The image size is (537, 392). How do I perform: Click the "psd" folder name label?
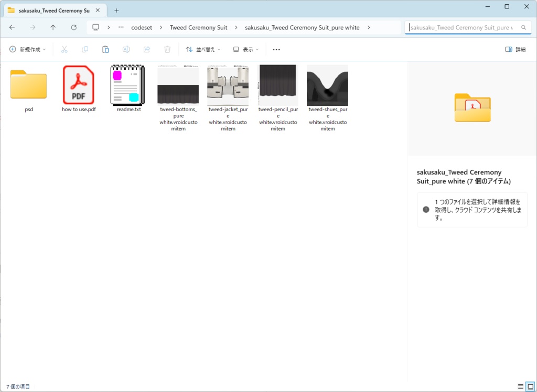(29, 110)
